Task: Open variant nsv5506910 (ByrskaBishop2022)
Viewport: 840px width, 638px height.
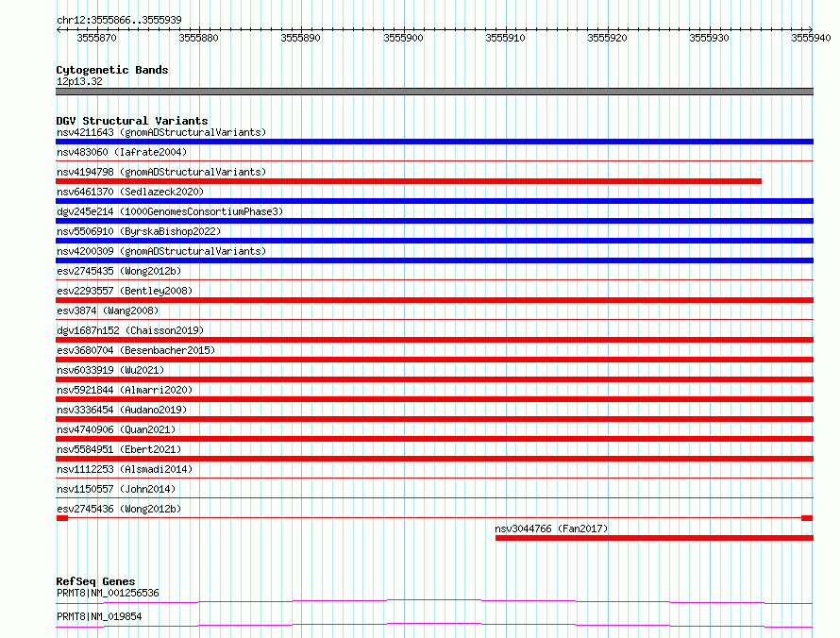Action: coord(139,231)
